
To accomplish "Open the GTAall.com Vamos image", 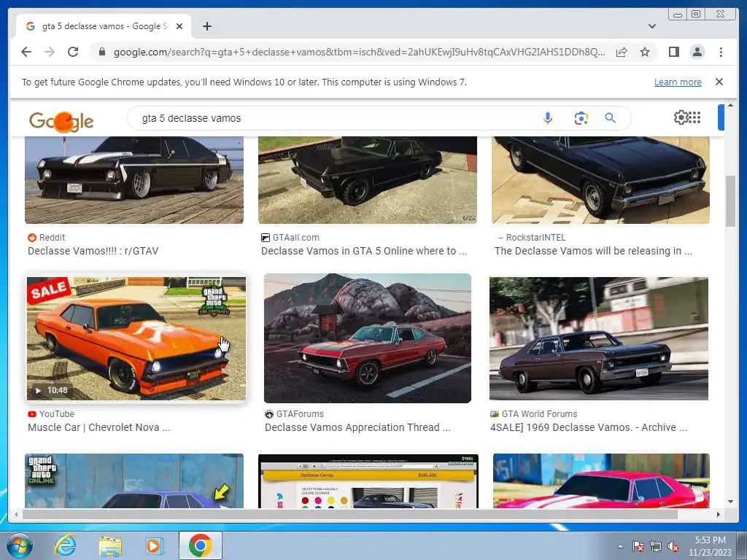I will (x=368, y=180).
